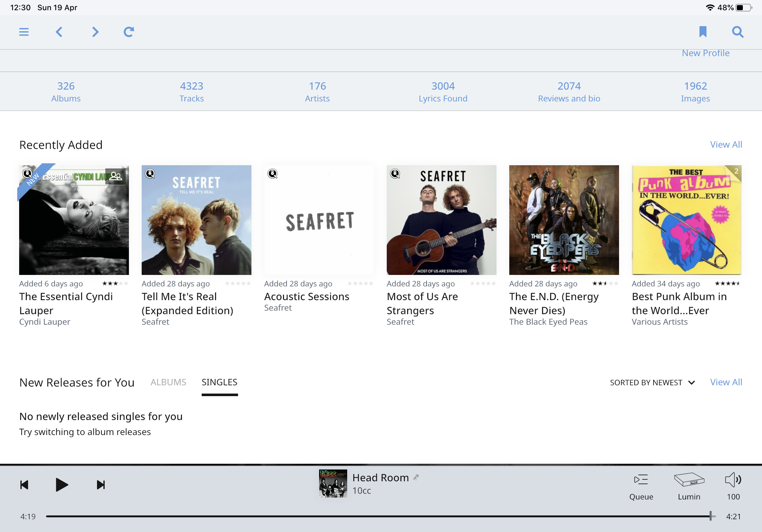Image resolution: width=762 pixels, height=532 pixels.
Task: Open The E.N.D. album cover
Action: click(x=564, y=220)
